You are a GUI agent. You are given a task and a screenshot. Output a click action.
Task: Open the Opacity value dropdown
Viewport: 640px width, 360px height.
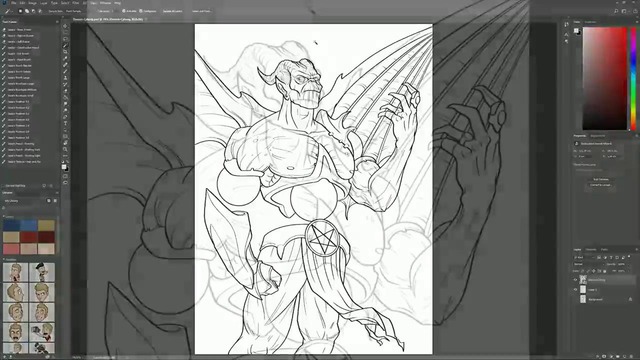[x=629, y=264]
